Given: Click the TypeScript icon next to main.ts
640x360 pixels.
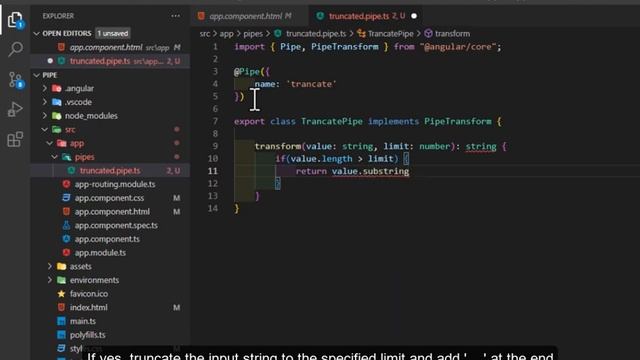Looking at the screenshot, I should click(x=61, y=321).
